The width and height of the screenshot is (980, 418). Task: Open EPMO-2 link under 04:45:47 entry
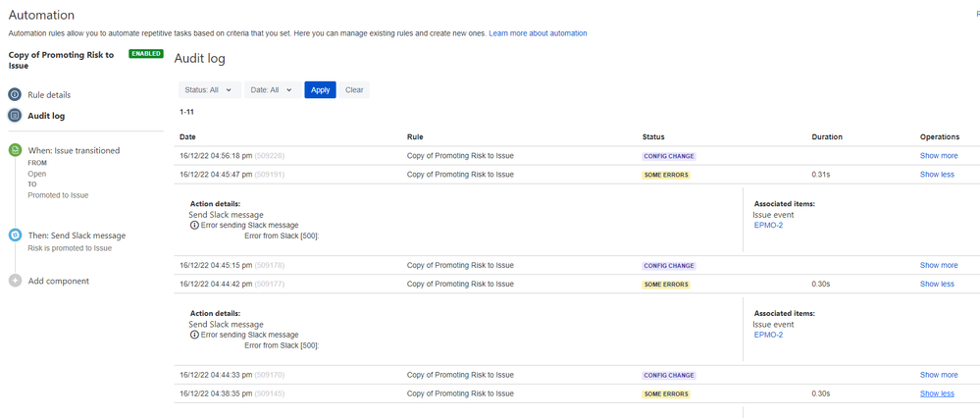coord(769,225)
